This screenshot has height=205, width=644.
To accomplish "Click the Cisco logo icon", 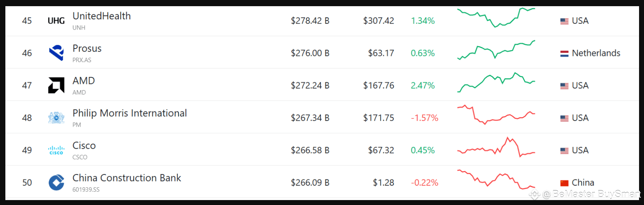I will click(x=56, y=150).
